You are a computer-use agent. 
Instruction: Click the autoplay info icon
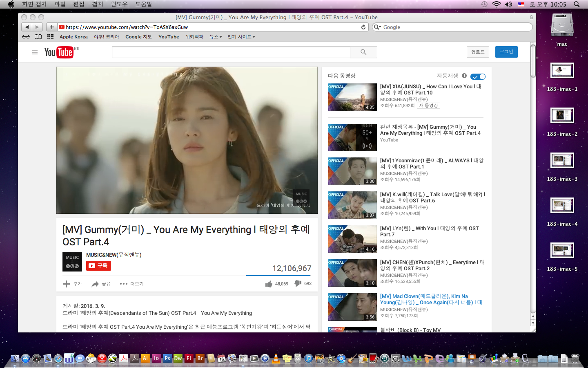464,76
